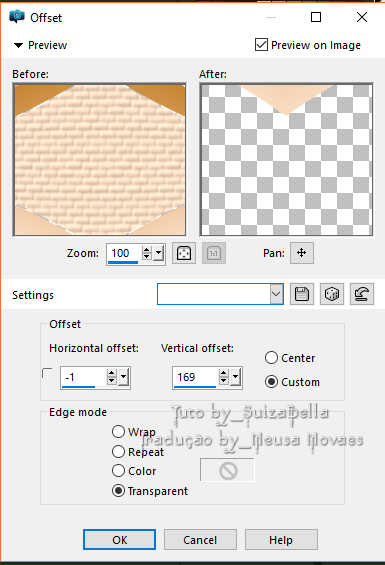
Task: Toggle the Preview on Image checkbox
Action: pyautogui.click(x=261, y=45)
